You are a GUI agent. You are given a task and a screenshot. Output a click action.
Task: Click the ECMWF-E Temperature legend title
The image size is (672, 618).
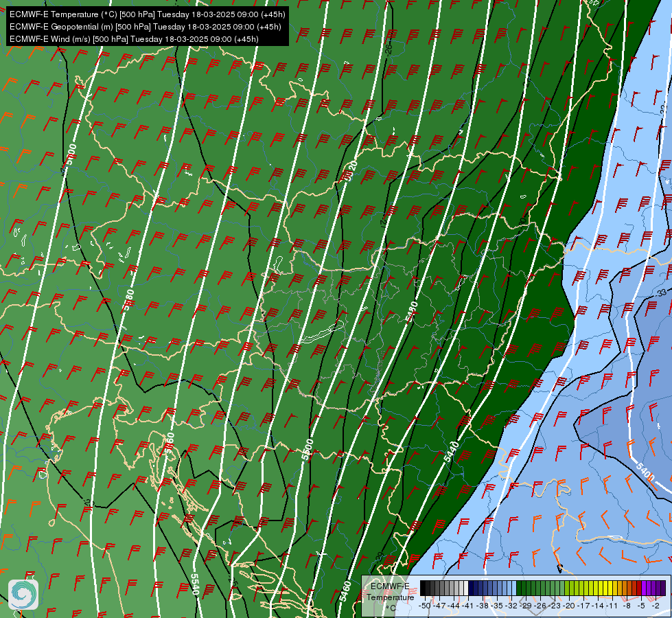[x=391, y=591]
